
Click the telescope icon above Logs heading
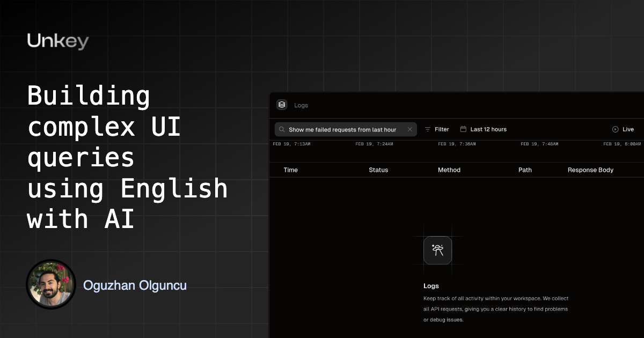pos(437,251)
